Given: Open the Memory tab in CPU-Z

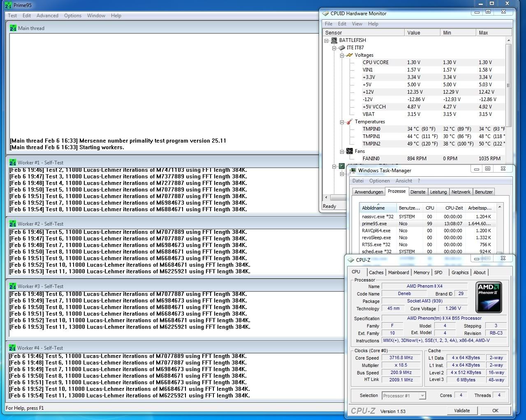Looking at the screenshot, I should [422, 272].
